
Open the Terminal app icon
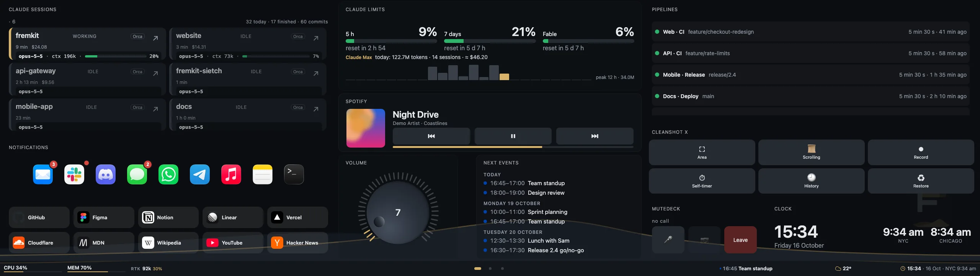click(294, 174)
